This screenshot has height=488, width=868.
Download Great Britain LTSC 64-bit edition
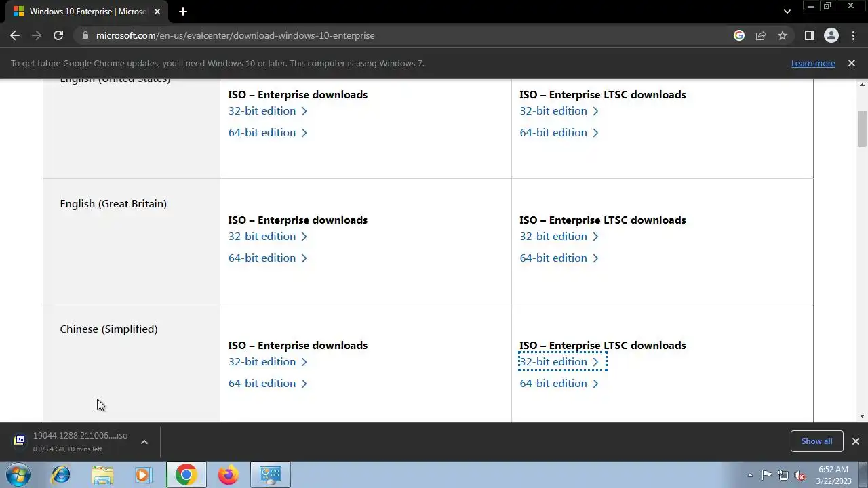[559, 258]
